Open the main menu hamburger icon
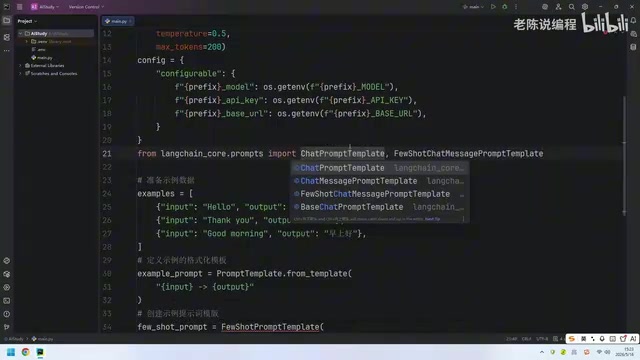Screen dimensions: 640x360 [19, 7]
